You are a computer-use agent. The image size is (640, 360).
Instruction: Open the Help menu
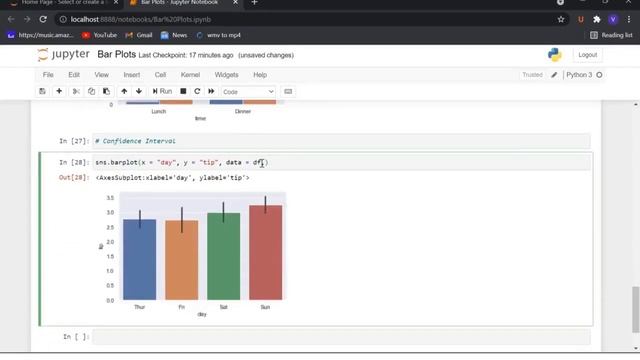tap(260, 75)
